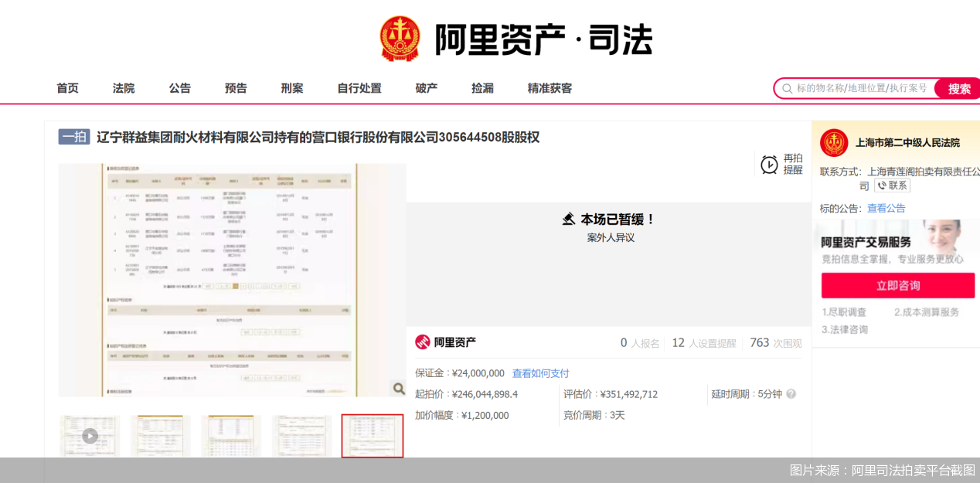980x483 pixels.
Task: Click the 763 次围观 counter
Action: (x=776, y=342)
